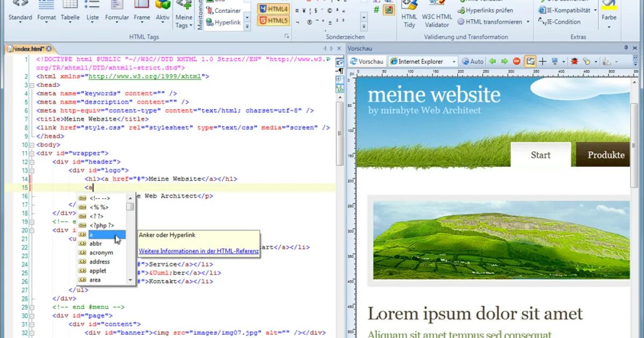The image size is (644, 338).
Task: Click HTML transformieren
Action: (x=489, y=22)
